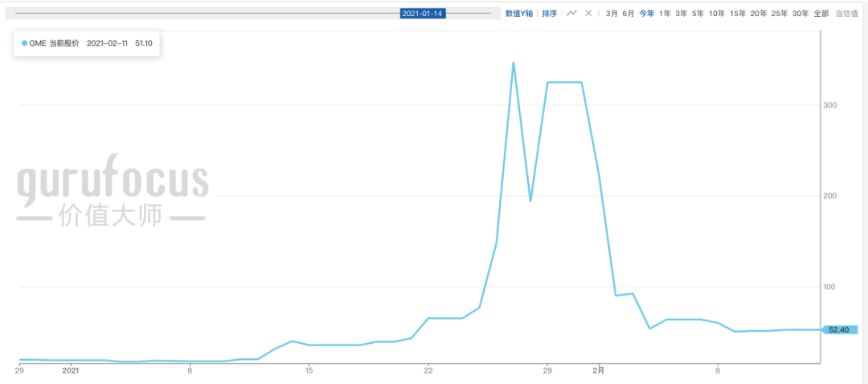
Task: Set chart range to 5年
Action: 698,14
